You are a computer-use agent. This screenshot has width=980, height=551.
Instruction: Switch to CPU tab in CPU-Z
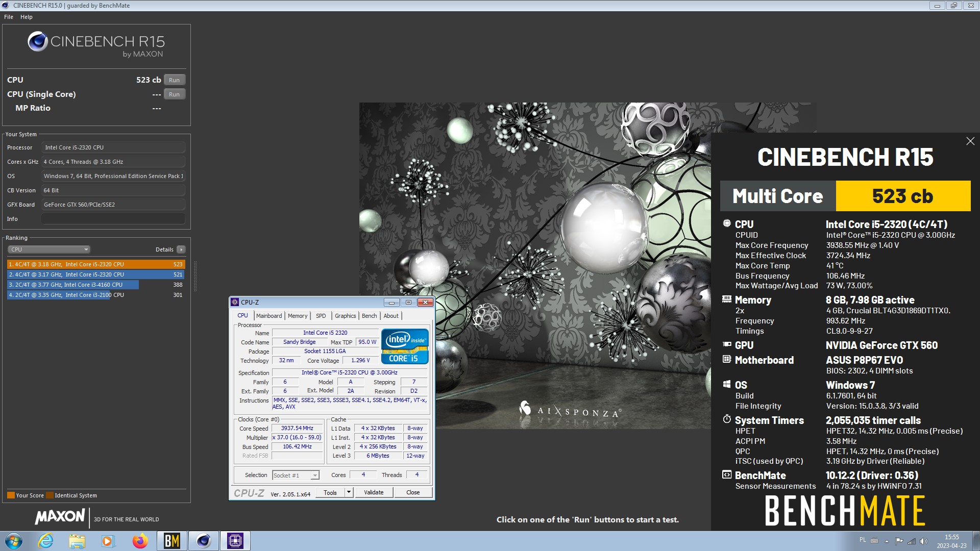point(242,316)
